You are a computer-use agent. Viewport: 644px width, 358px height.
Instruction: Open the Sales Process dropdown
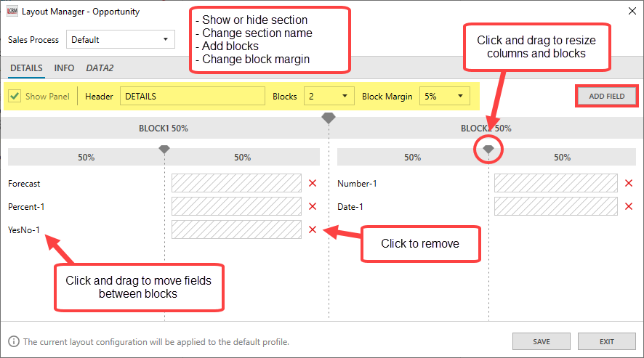click(x=120, y=39)
